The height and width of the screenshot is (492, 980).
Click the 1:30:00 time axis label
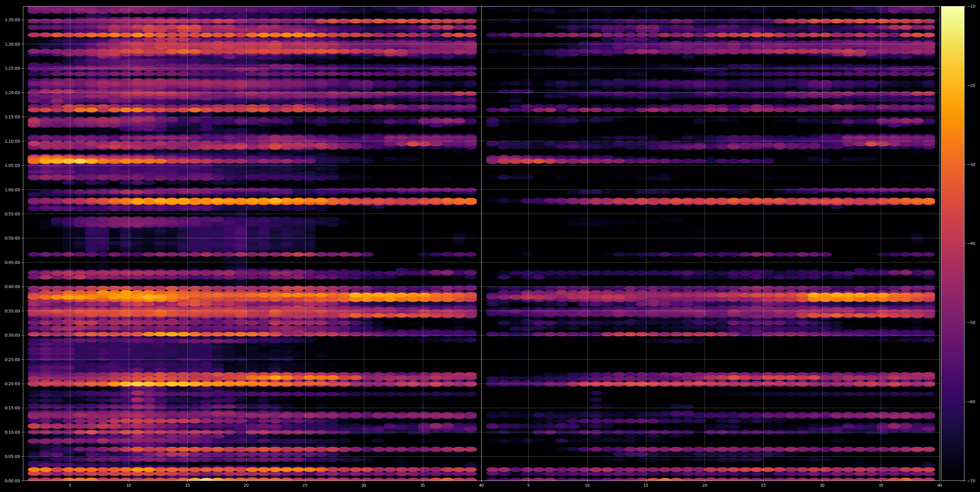click(12, 44)
